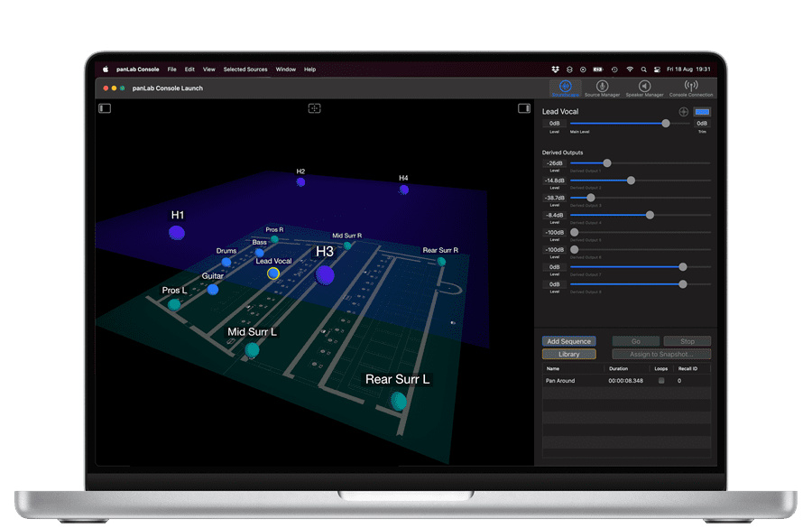The image size is (812, 528).
Task: Select the Rear Surr R speaker sphere
Action: pyautogui.click(x=441, y=261)
